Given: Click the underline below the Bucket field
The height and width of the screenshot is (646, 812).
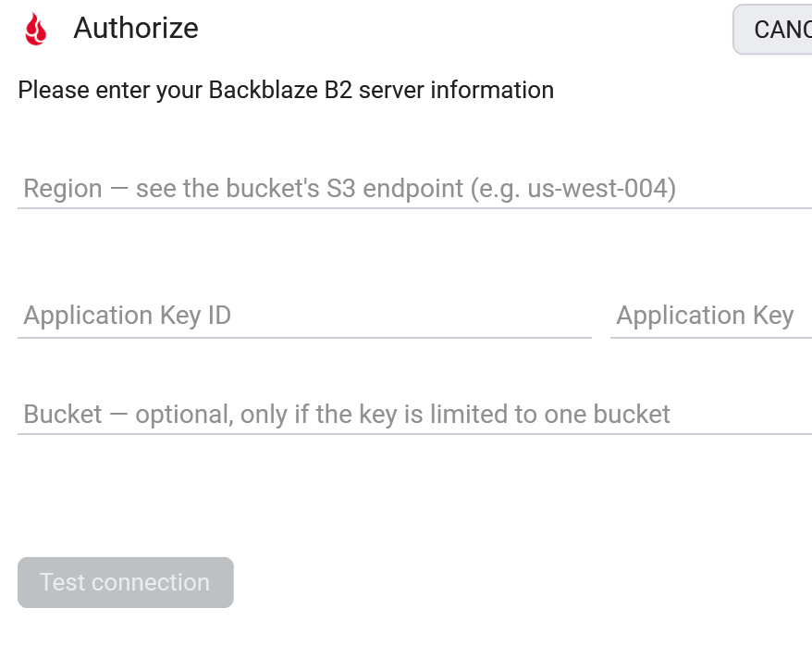Looking at the screenshot, I should (x=415, y=434).
